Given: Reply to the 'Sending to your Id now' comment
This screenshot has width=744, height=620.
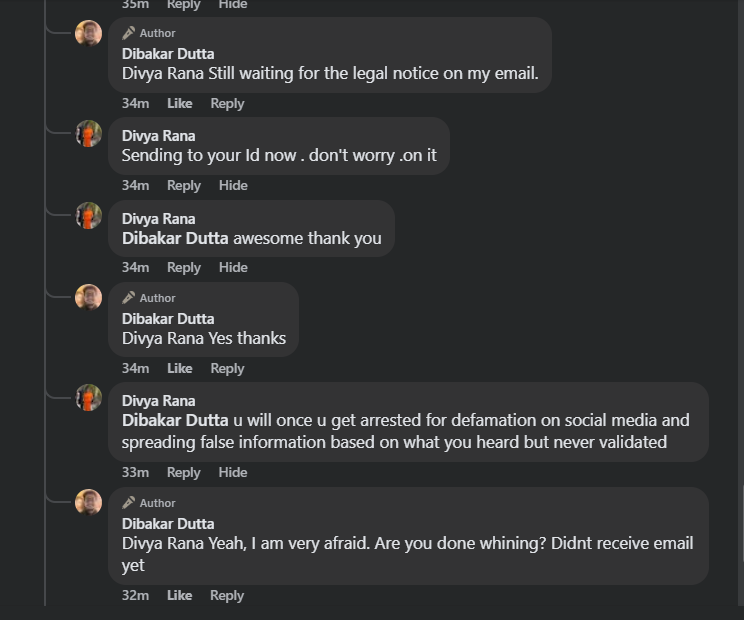Looking at the screenshot, I should click(x=184, y=185).
